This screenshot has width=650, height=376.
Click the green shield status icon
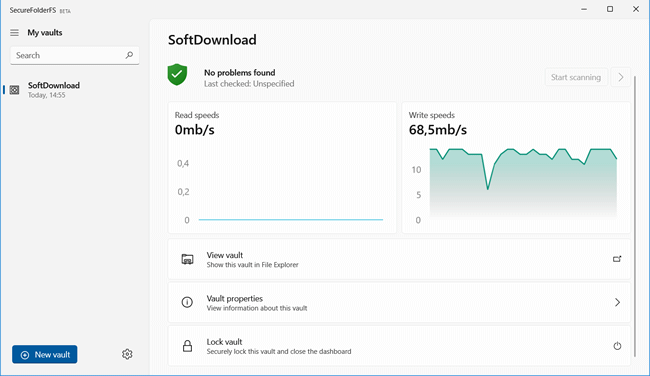tap(177, 75)
